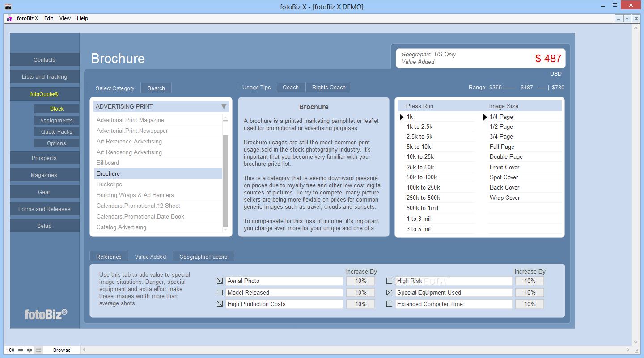
Task: Enable Extended Computer Time checkbox
Action: 389,304
